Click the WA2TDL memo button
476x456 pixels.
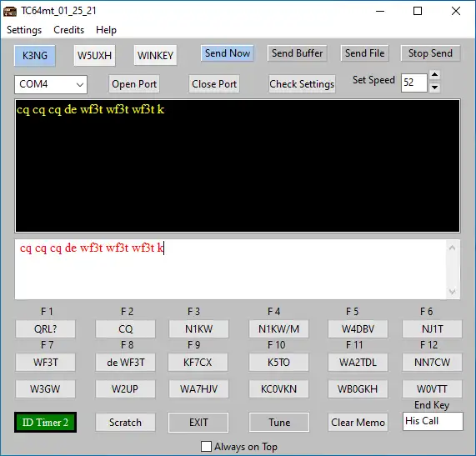click(x=358, y=362)
